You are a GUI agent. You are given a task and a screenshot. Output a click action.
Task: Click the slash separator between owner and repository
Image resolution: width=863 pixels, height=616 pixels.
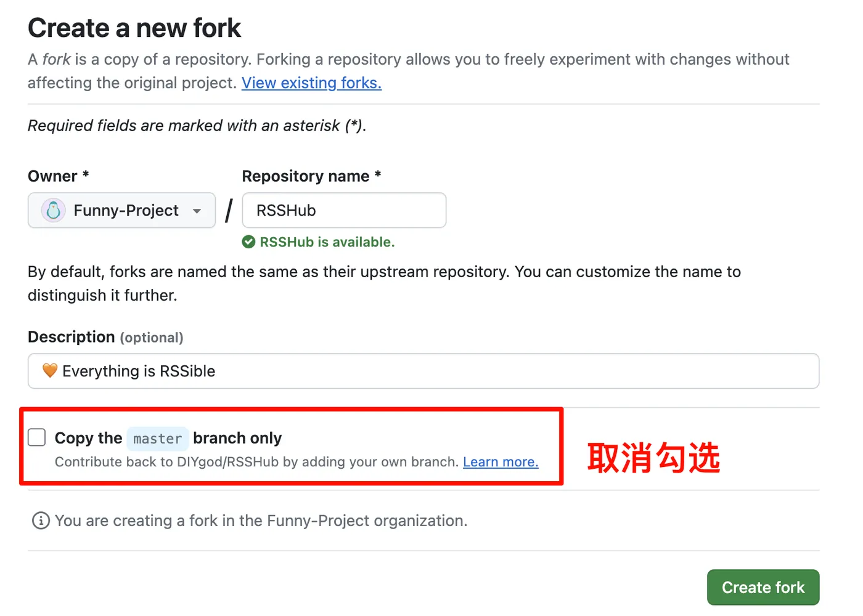229,211
